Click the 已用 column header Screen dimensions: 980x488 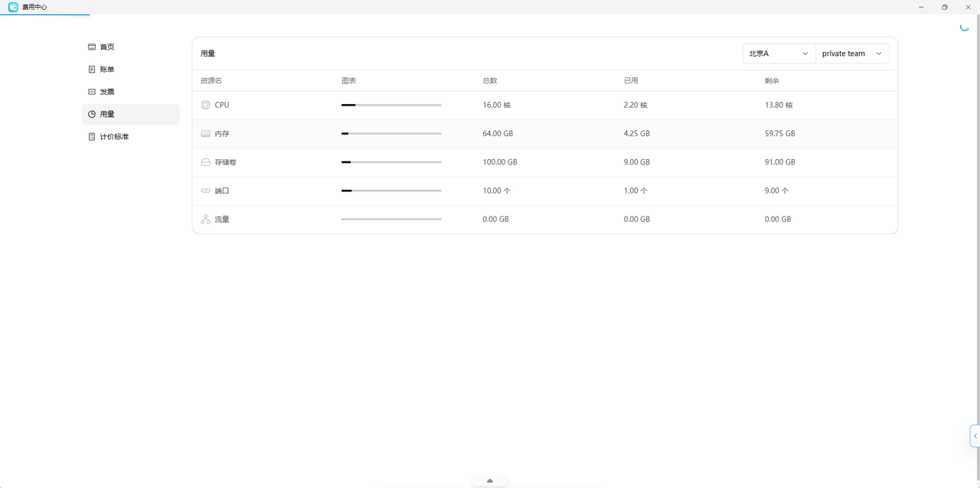click(631, 80)
